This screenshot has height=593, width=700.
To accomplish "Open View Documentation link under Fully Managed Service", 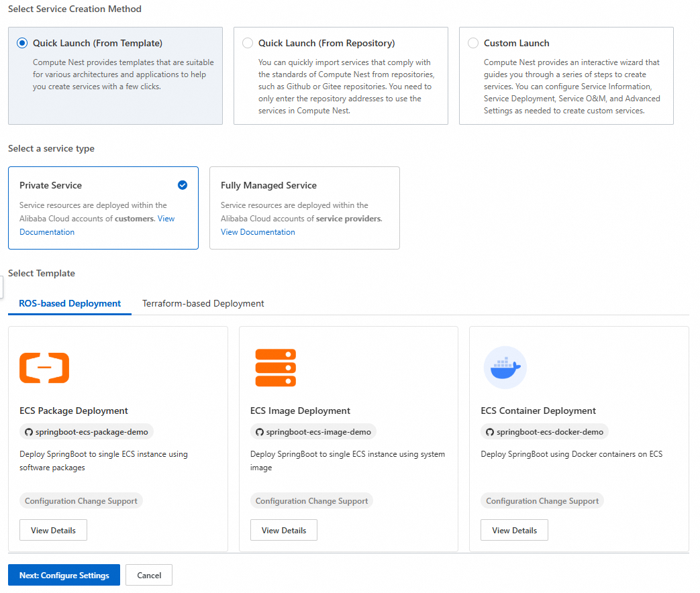I will click(x=258, y=232).
